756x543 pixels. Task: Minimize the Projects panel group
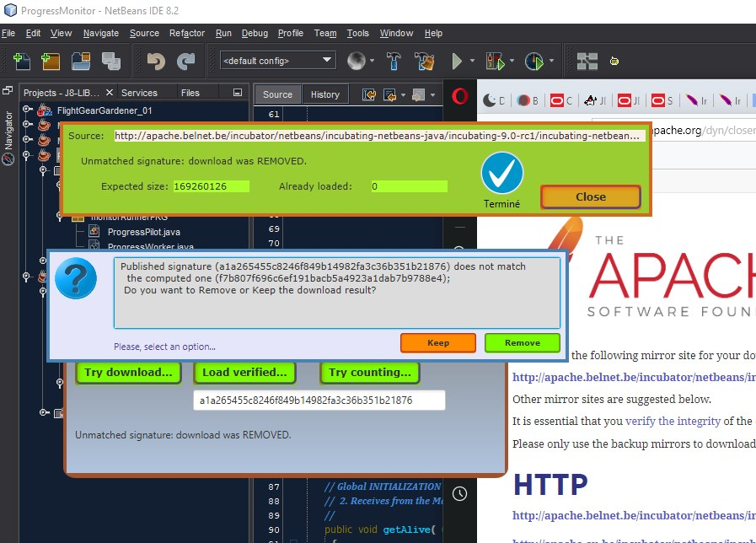[238, 93]
